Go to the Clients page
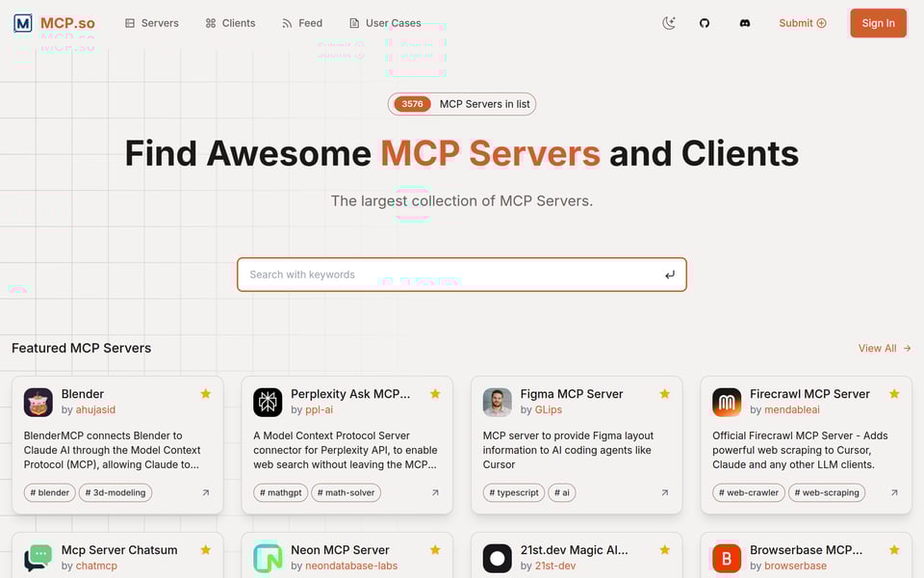 click(231, 23)
